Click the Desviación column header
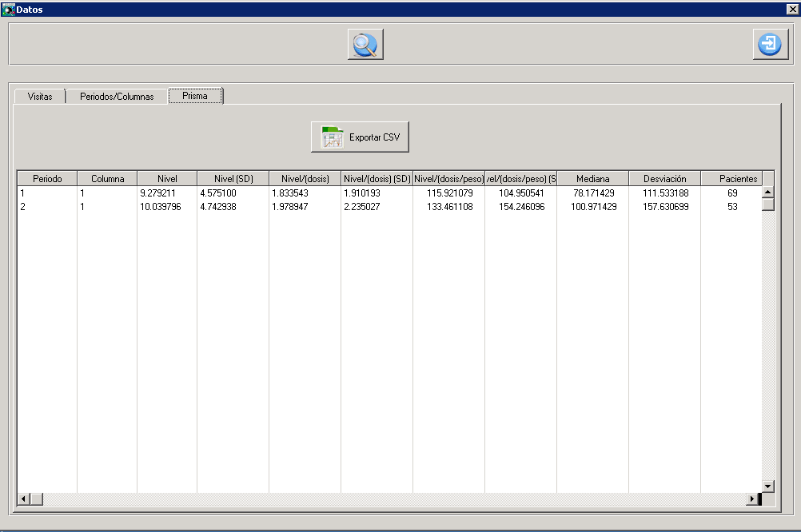Screen dimensions: 801x532 tap(664, 179)
